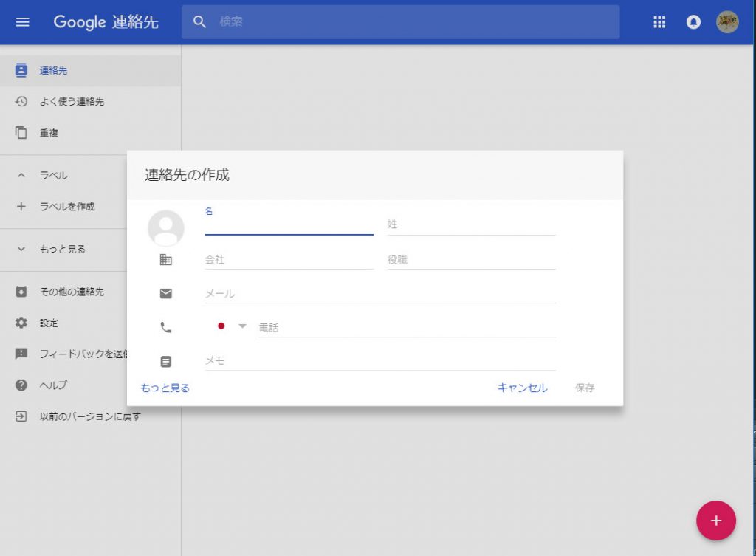The height and width of the screenshot is (556, 756).
Task: Click the plus icon beside ラベルを作成
Action: click(21, 207)
